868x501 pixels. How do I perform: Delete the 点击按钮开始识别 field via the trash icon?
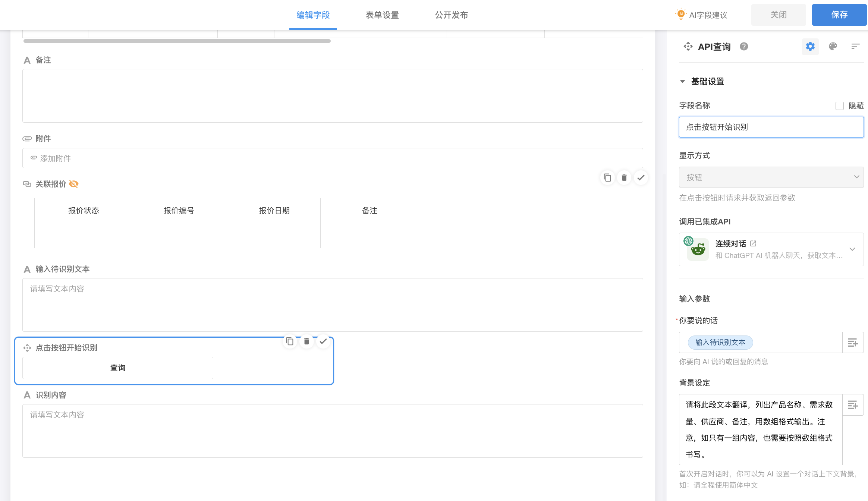(x=306, y=341)
